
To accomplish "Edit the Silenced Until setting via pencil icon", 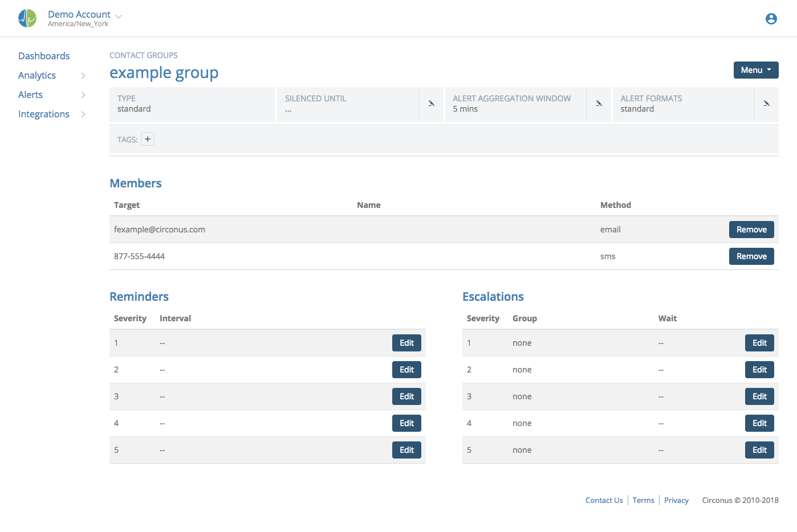I will point(432,104).
